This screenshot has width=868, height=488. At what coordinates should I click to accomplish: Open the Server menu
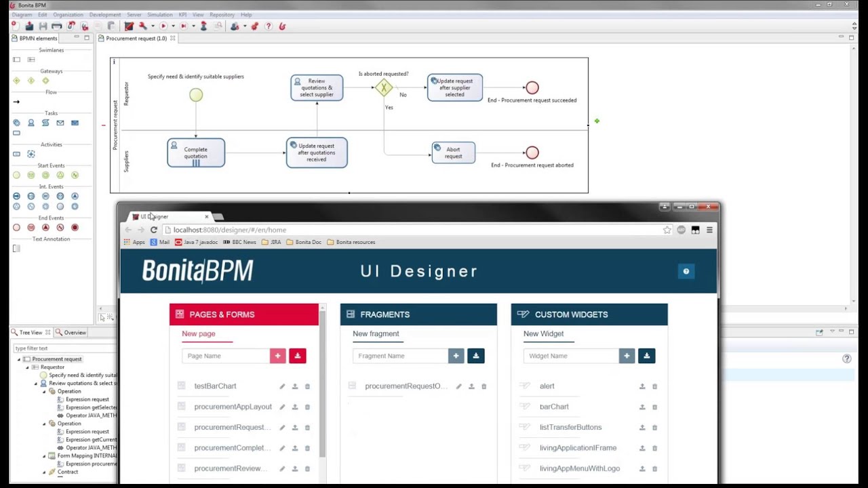[x=134, y=15]
